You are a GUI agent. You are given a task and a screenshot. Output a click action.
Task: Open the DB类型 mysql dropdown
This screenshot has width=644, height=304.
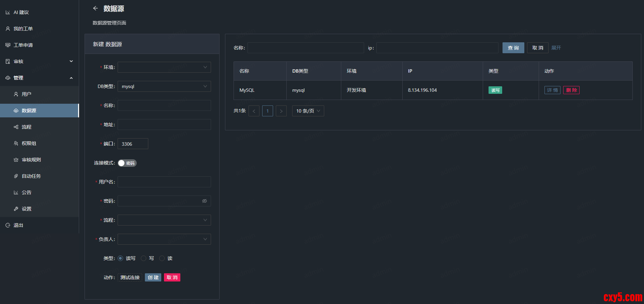click(x=164, y=86)
